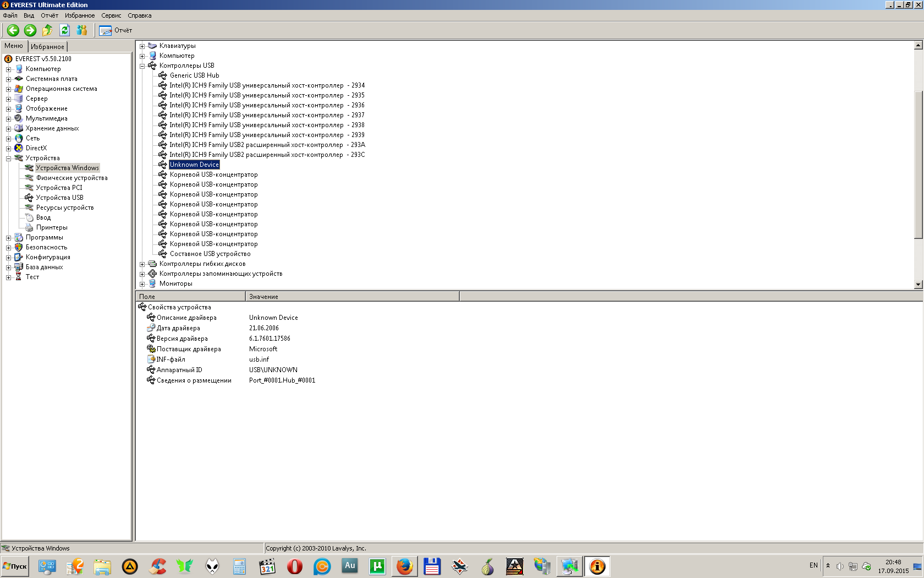Open the Файл menu
The width and height of the screenshot is (924, 578).
point(10,15)
